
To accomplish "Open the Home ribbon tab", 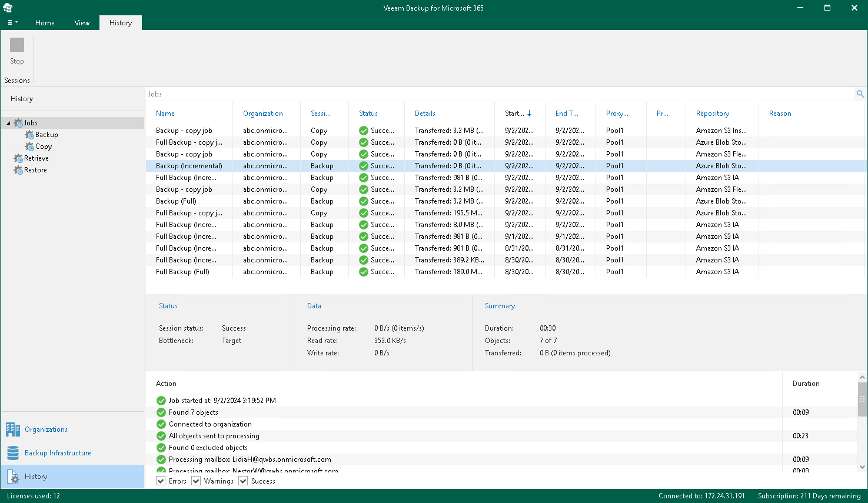I will 45,23.
